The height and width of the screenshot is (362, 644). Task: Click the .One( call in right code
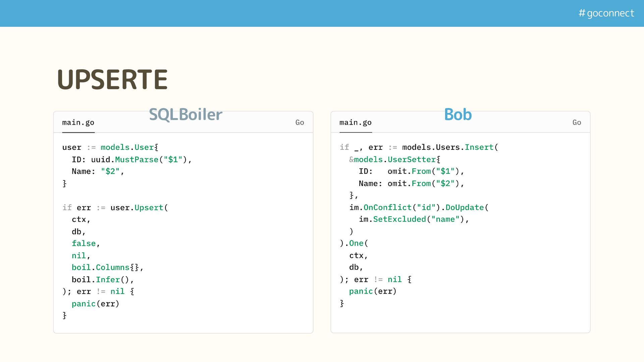pyautogui.click(x=356, y=243)
